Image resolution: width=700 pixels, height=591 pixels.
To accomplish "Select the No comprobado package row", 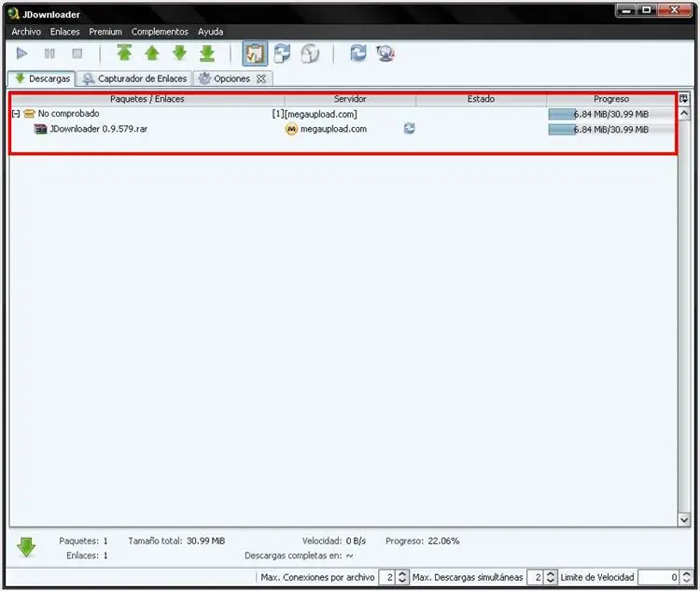I will pos(343,114).
